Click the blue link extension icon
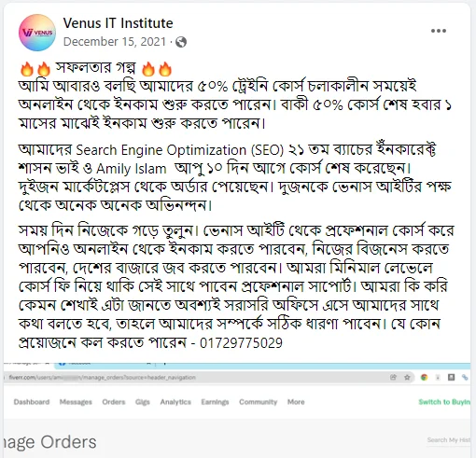This screenshot has width=476, height=458. click(x=465, y=377)
